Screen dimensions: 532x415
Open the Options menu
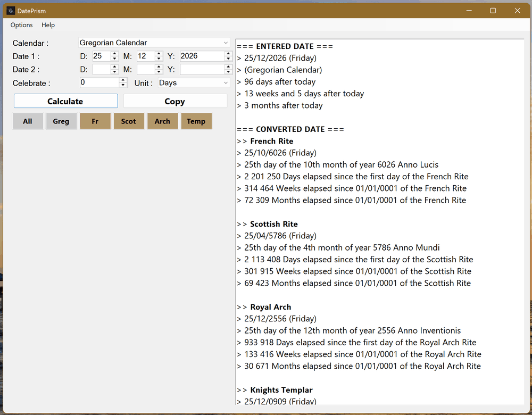click(x=21, y=25)
